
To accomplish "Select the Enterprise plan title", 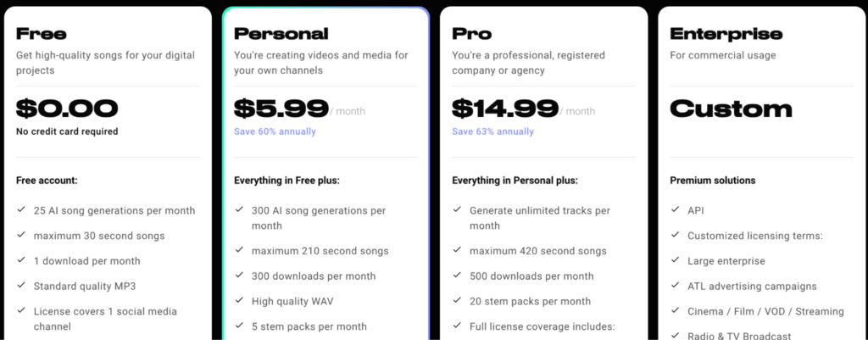I will click(x=726, y=34).
